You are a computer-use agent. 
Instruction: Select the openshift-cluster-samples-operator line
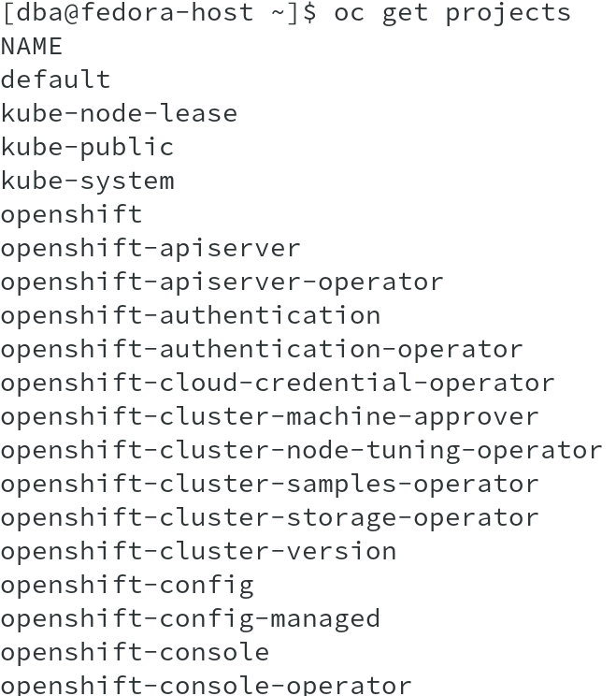coord(269,485)
